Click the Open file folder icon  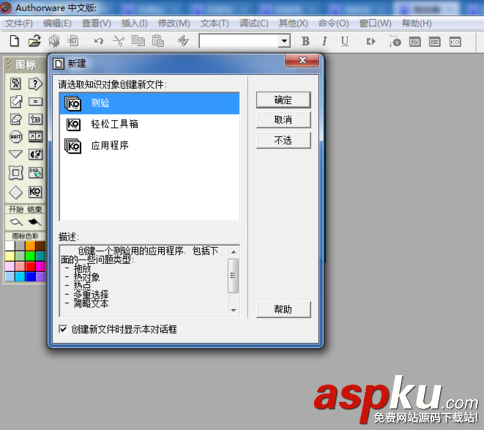(34, 41)
